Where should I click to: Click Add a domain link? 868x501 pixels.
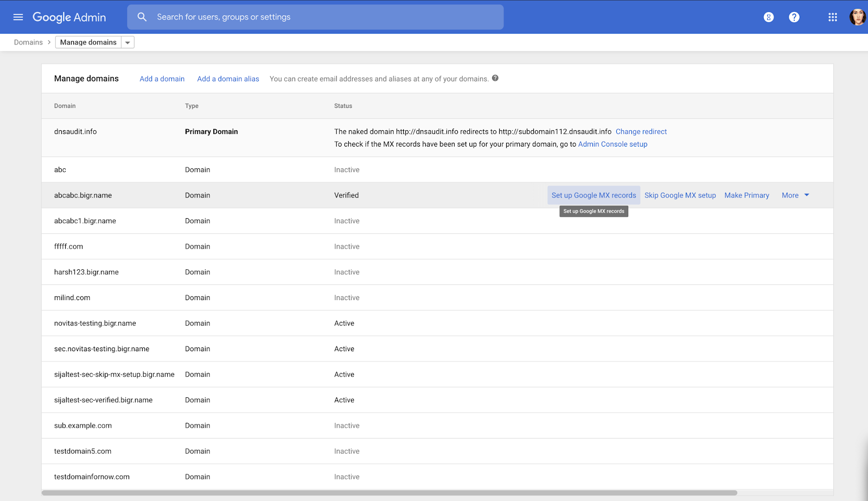click(x=162, y=79)
